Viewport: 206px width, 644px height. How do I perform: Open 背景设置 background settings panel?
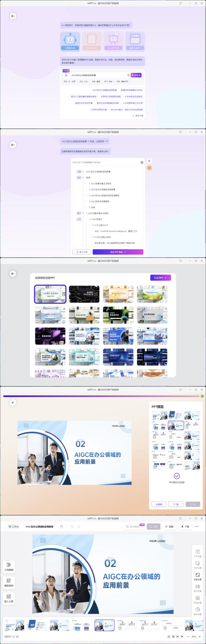coord(197,576)
